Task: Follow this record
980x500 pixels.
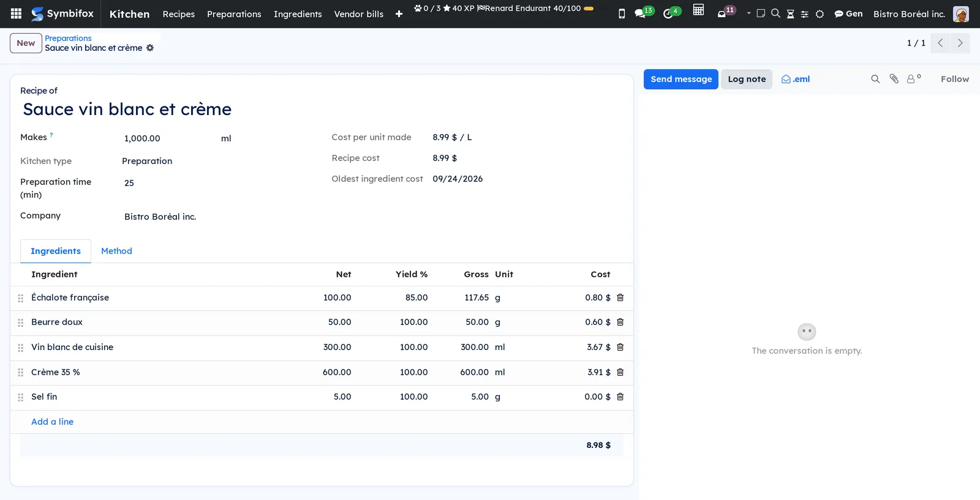Action: [x=955, y=79]
